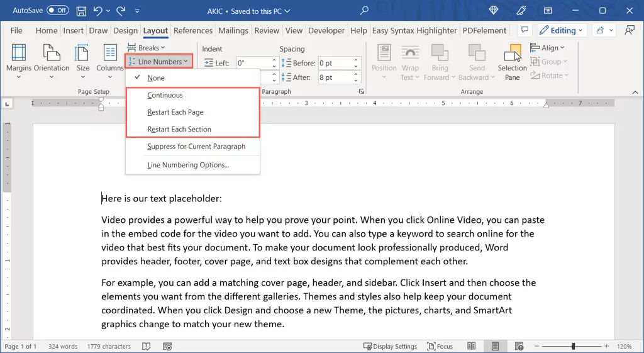Viewport: 644px width, 353px height.
Task: Open the Editing mode dropdown
Action: 562,30
